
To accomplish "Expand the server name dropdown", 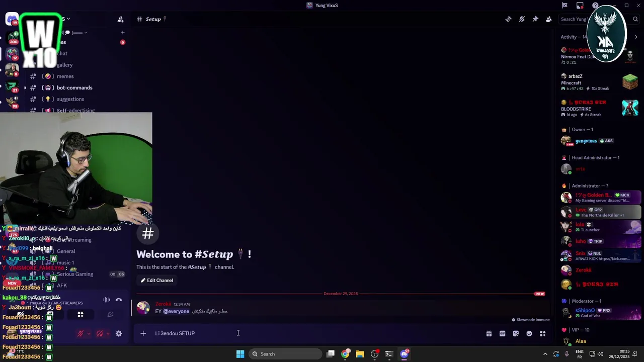I will (x=68, y=19).
